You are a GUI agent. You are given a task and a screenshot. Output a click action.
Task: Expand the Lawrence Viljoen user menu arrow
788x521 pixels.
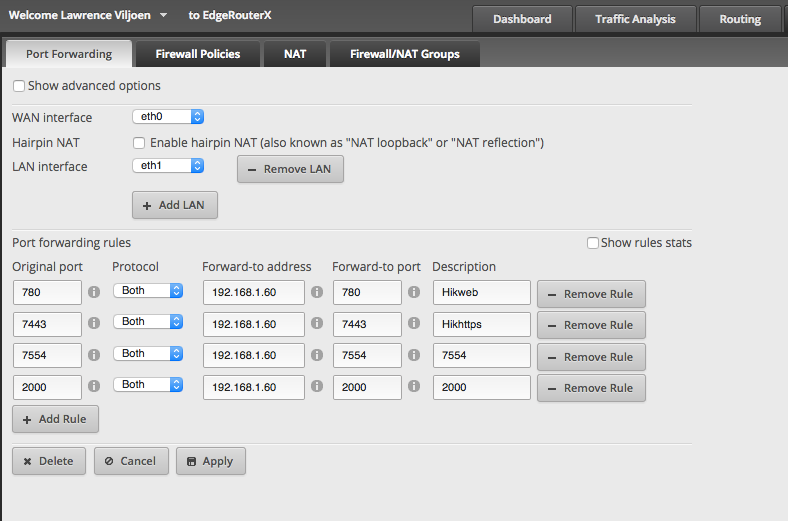tap(163, 17)
